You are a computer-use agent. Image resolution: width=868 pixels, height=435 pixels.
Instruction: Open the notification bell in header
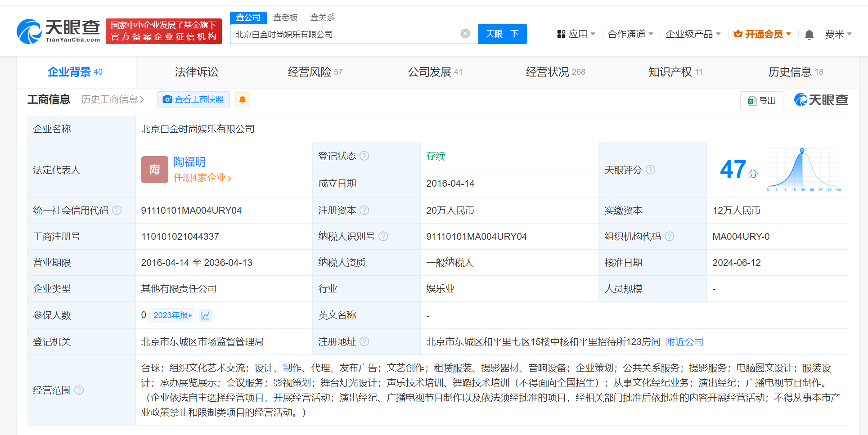pos(809,34)
